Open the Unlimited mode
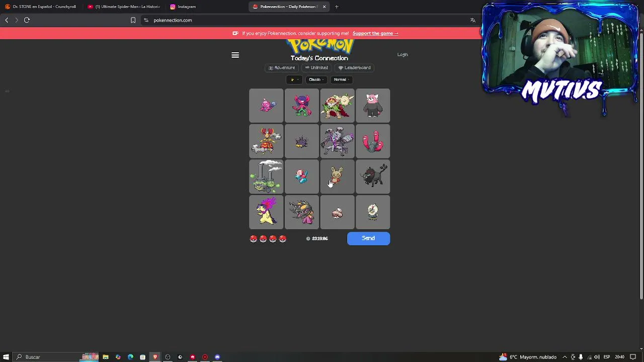 316,67
